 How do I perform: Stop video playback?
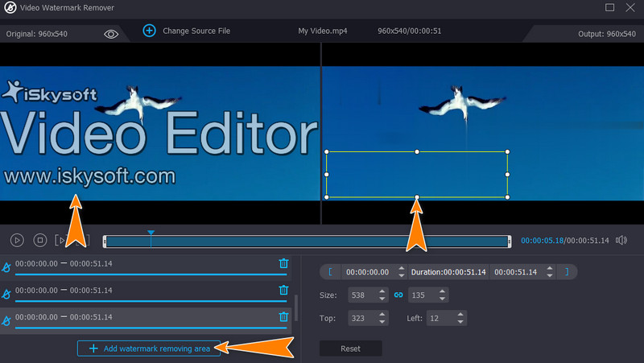[x=39, y=240]
